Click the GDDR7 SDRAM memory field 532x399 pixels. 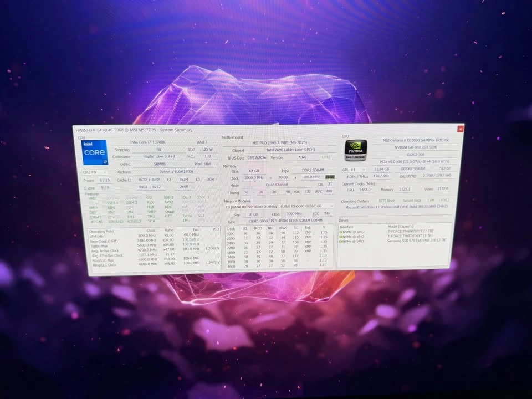(x=413, y=168)
